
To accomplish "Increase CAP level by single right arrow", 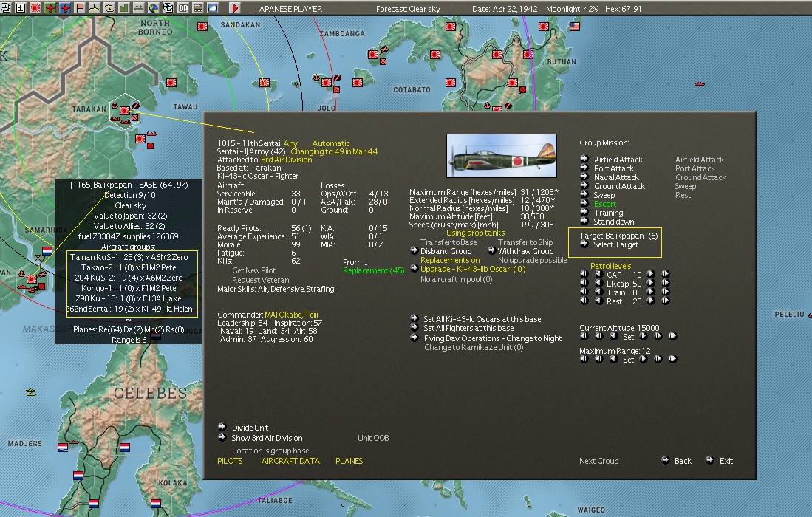I will (651, 274).
